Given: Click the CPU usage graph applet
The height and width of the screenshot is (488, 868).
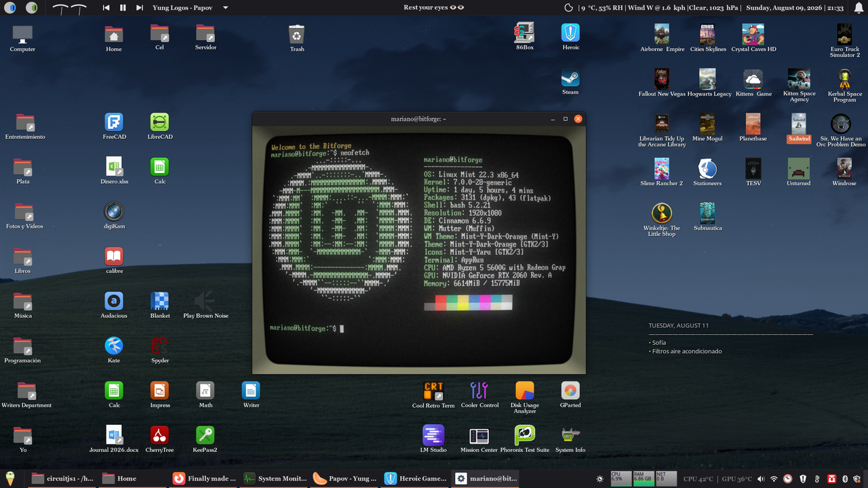Looking at the screenshot, I should 621,479.
